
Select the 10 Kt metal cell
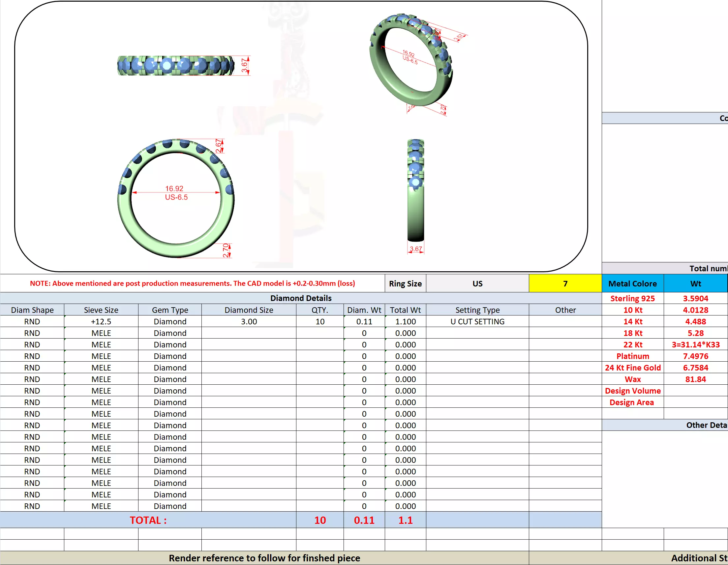click(x=633, y=310)
